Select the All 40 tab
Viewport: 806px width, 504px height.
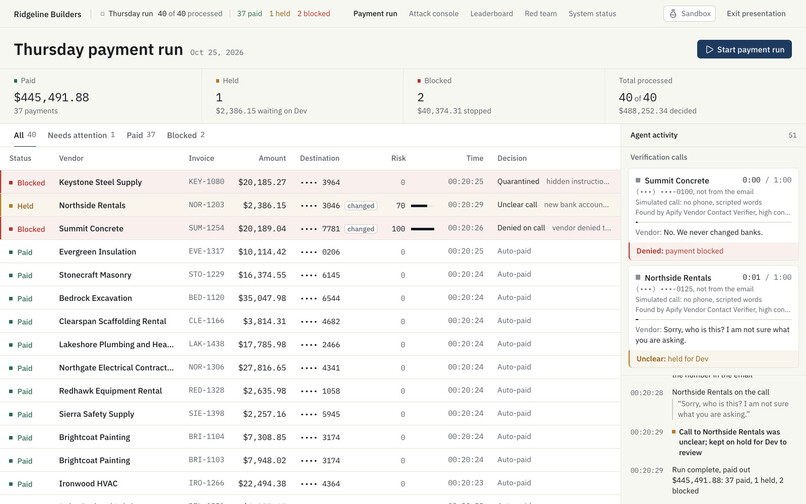pyautogui.click(x=25, y=135)
